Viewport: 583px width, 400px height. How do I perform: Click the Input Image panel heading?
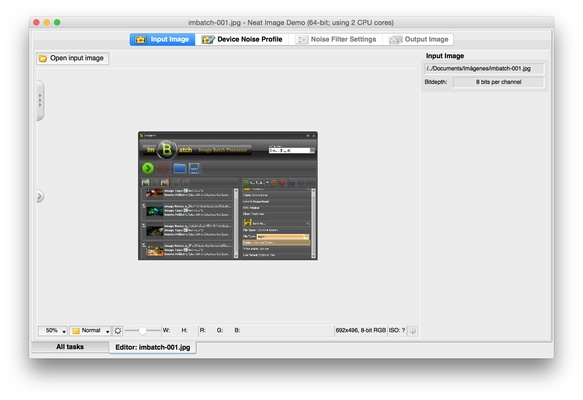point(445,56)
